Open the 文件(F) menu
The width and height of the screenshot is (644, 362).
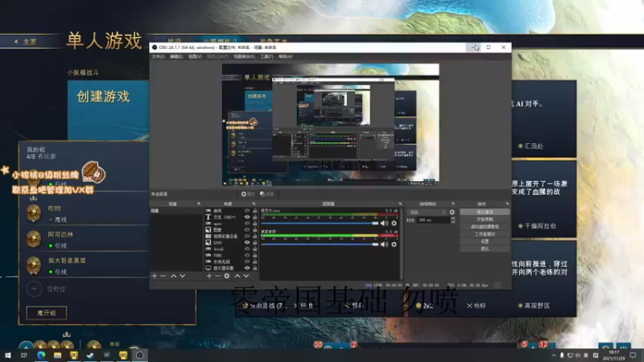coord(158,56)
